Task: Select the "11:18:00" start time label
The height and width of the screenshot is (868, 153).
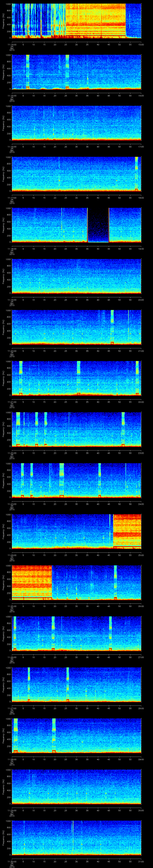Action: tap(12, 249)
